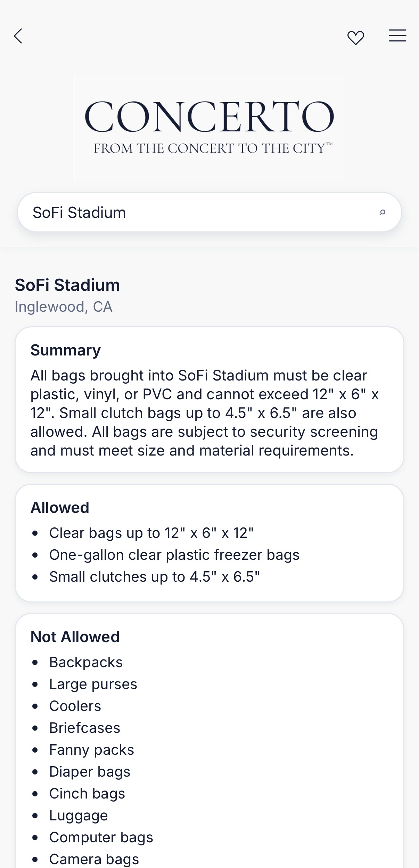Click the Summary card heading
Screen dimensions: 419x868
(x=66, y=350)
